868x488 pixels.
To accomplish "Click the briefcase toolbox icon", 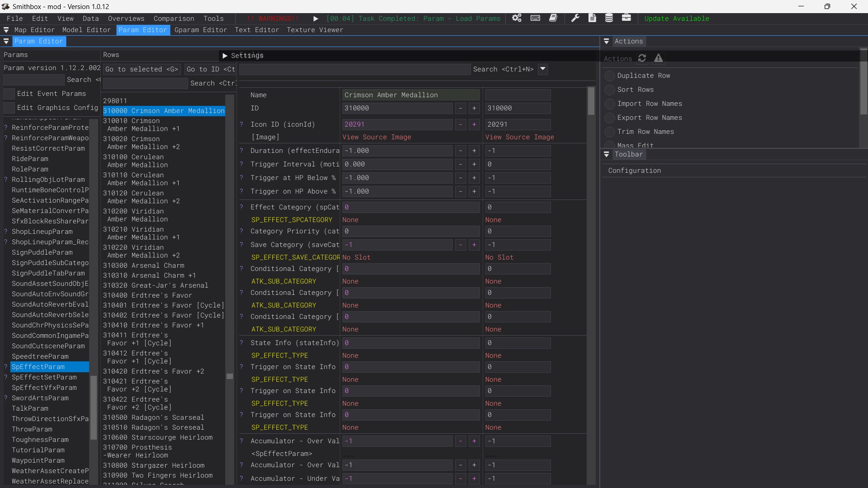I will 626,18.
